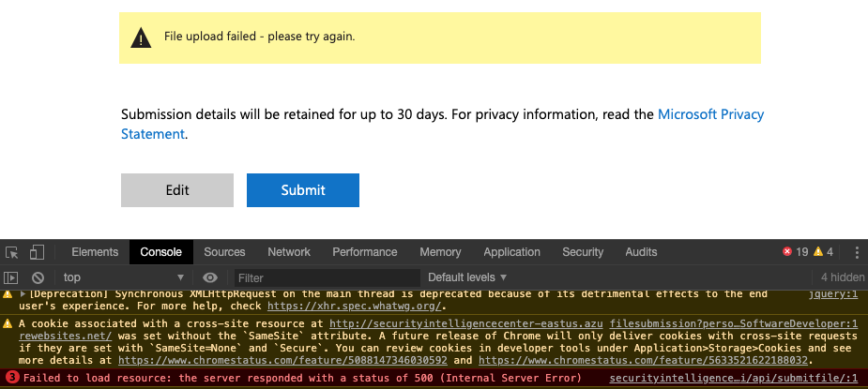Screen dimensions: 868x389
Task: Toggle the live expression eye icon
Action: tap(210, 277)
